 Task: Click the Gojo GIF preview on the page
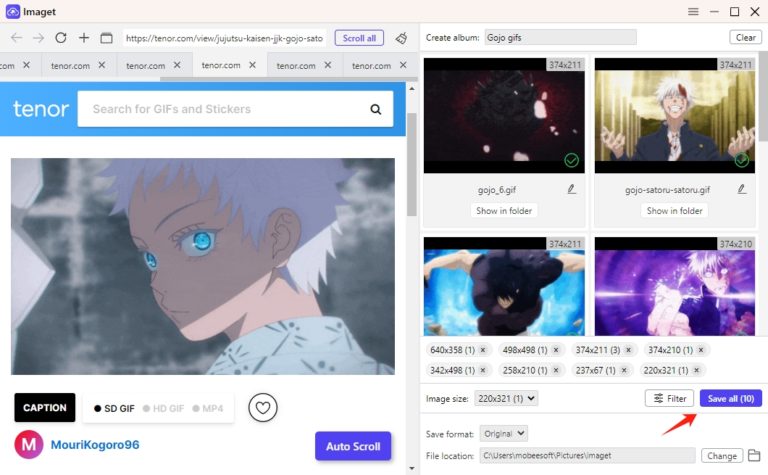(x=203, y=266)
